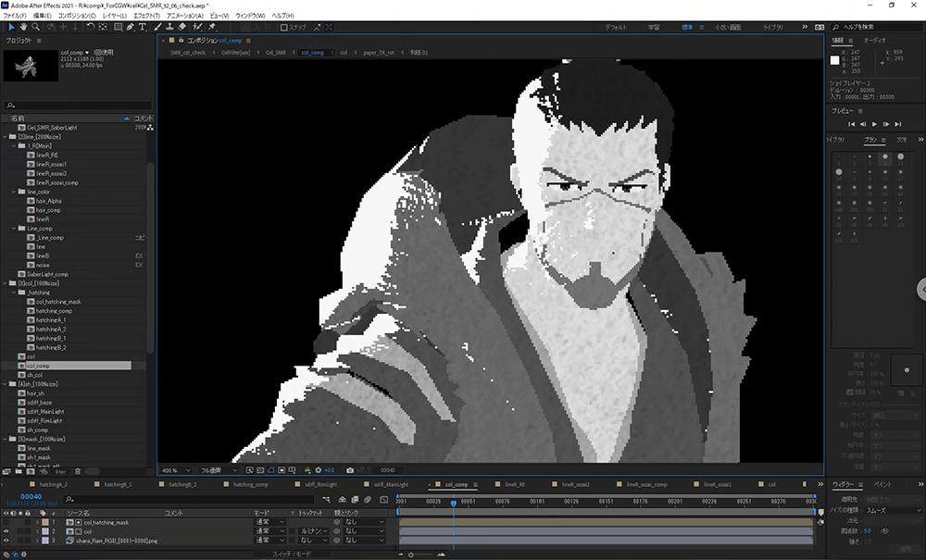Open the resolution quality dropdown in viewer
This screenshot has height=560, width=926.
click(x=218, y=470)
